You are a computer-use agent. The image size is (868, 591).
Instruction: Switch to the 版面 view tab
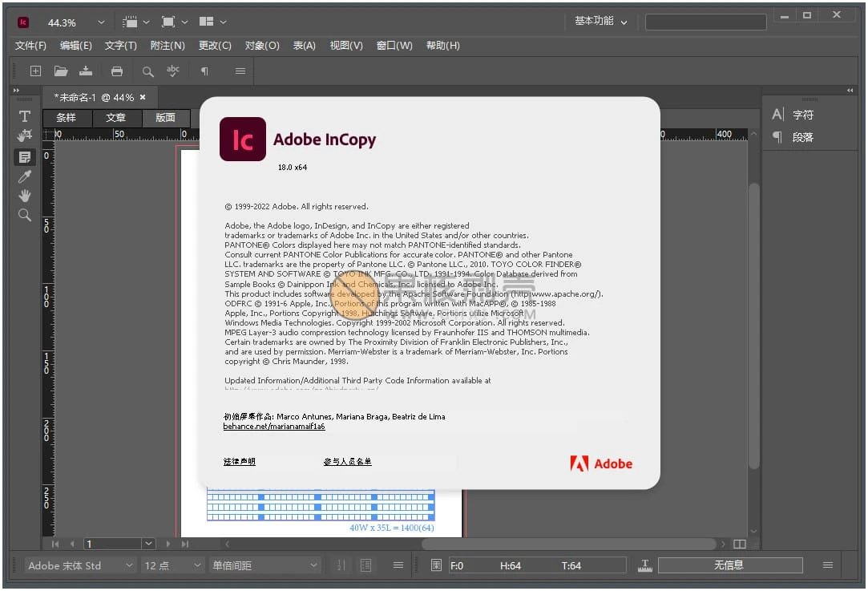165,117
